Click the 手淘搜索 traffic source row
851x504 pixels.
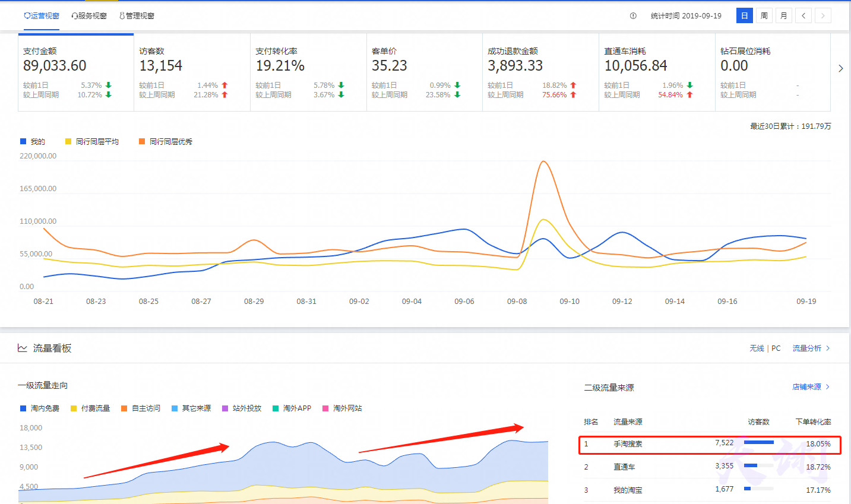[710, 444]
